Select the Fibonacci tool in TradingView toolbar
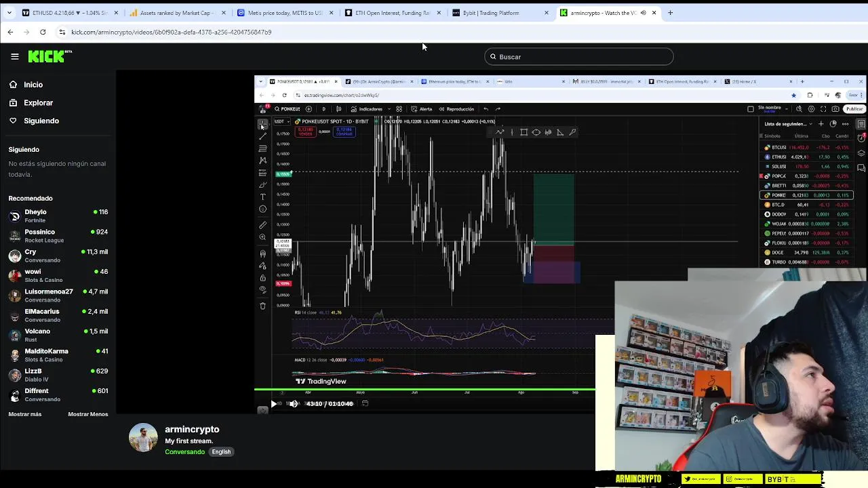The height and width of the screenshot is (488, 868). [x=263, y=148]
